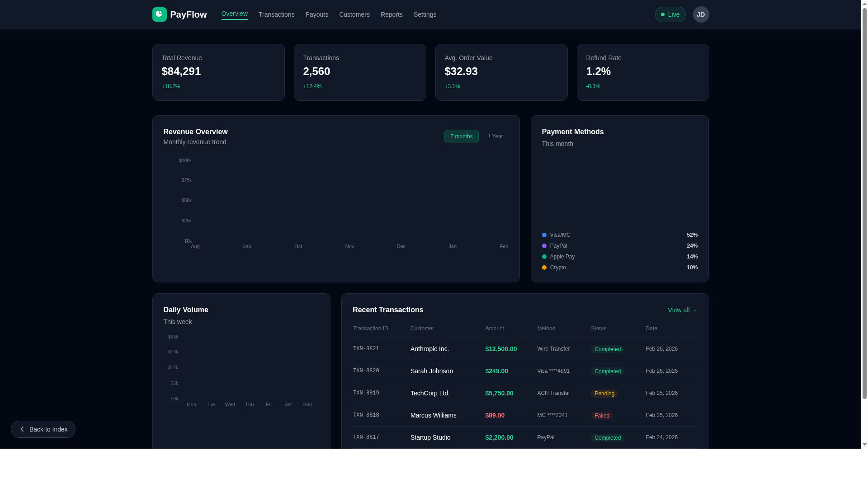Viewport: 868px width, 488px height.
Task: Toggle the 7 months revenue view
Action: point(461,136)
